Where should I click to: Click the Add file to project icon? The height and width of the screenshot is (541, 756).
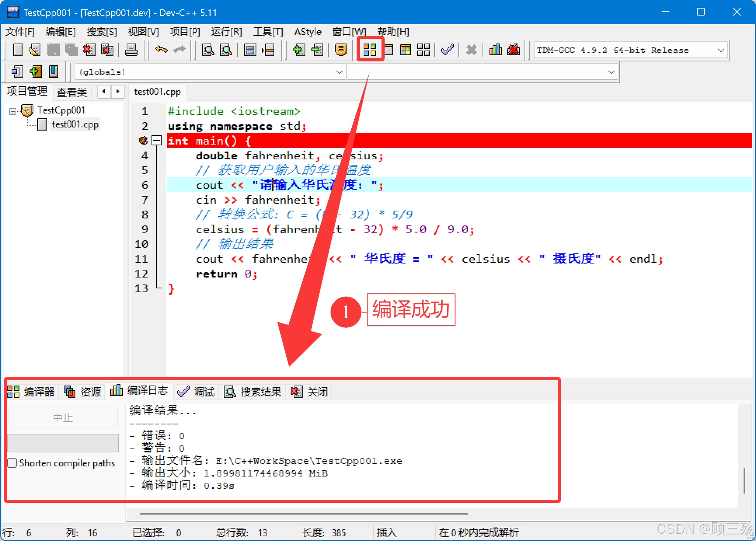click(298, 50)
